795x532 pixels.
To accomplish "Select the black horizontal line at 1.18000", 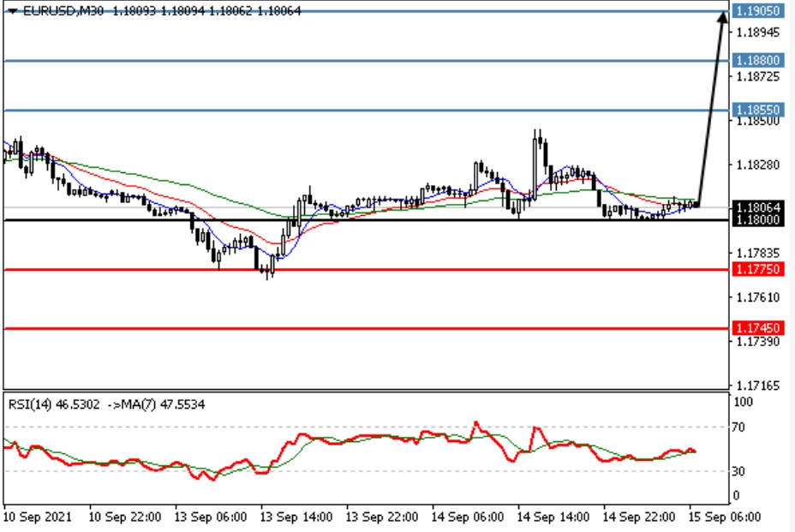I will click(x=367, y=219).
